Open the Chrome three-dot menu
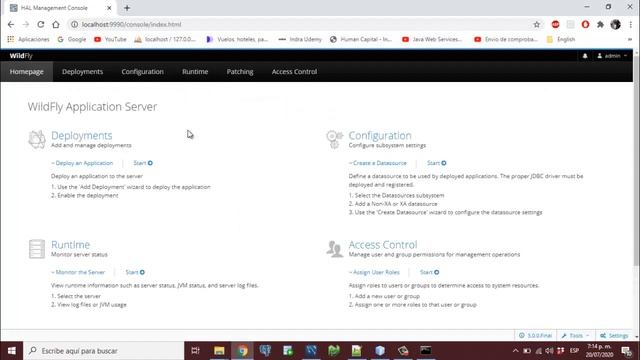This screenshot has height=360, width=640. [x=631, y=24]
